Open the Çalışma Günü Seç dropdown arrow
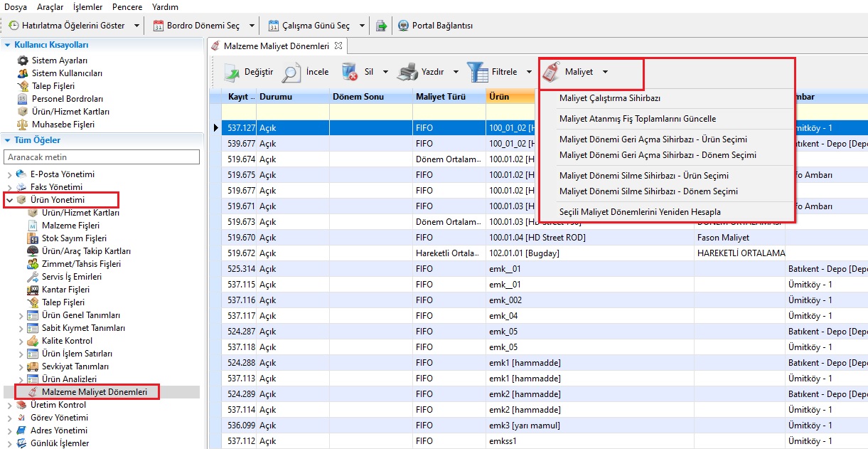Screen dimensions: 868x449 point(362,26)
